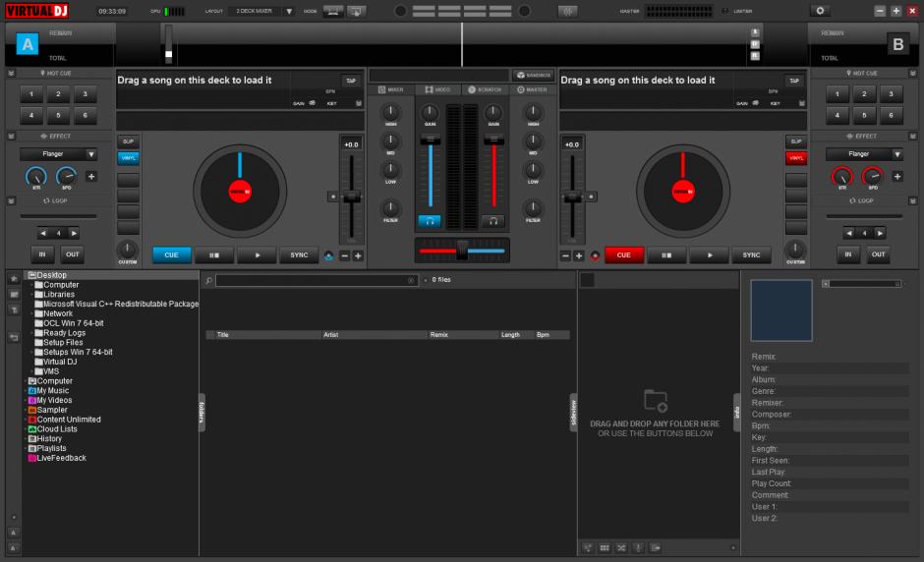Click deck A pitch bend minus button
Screen dimensions: 924x562
point(345,255)
